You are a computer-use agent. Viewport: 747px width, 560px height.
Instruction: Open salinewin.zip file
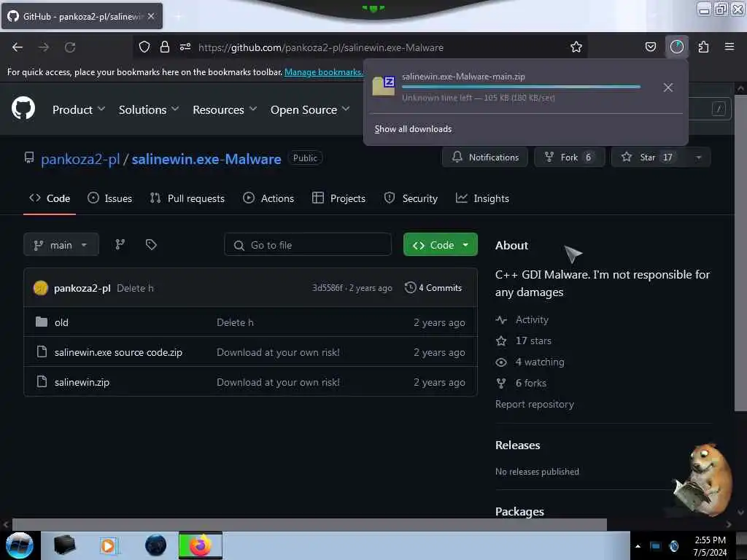(82, 382)
